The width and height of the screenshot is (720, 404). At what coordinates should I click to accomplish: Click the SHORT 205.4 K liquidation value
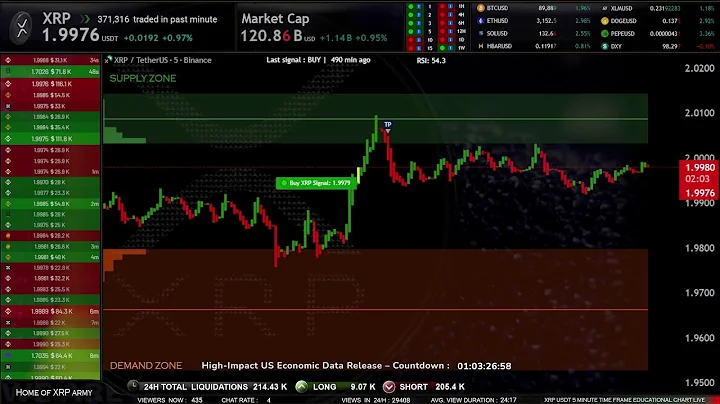click(450, 387)
